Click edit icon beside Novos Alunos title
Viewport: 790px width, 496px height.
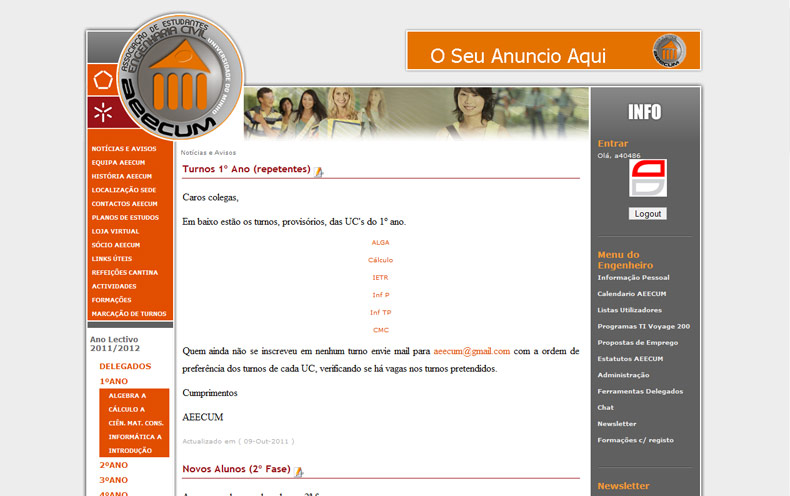pyautogui.click(x=298, y=472)
